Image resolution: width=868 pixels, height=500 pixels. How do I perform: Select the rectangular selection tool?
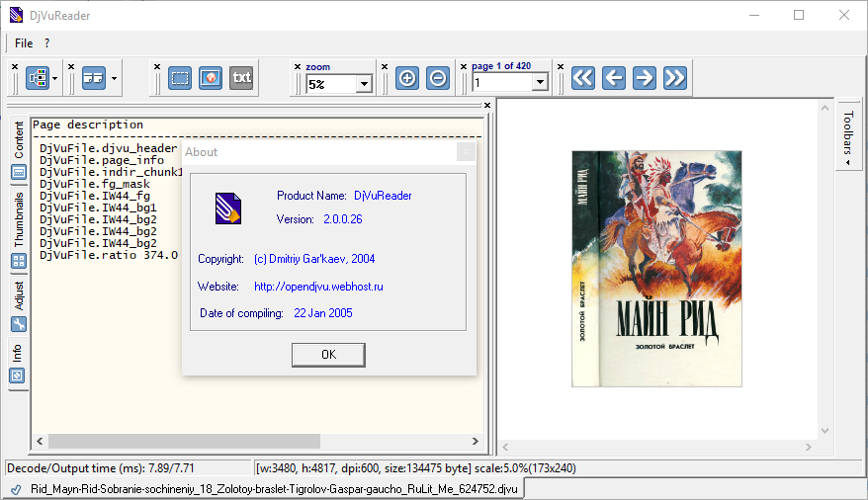180,78
